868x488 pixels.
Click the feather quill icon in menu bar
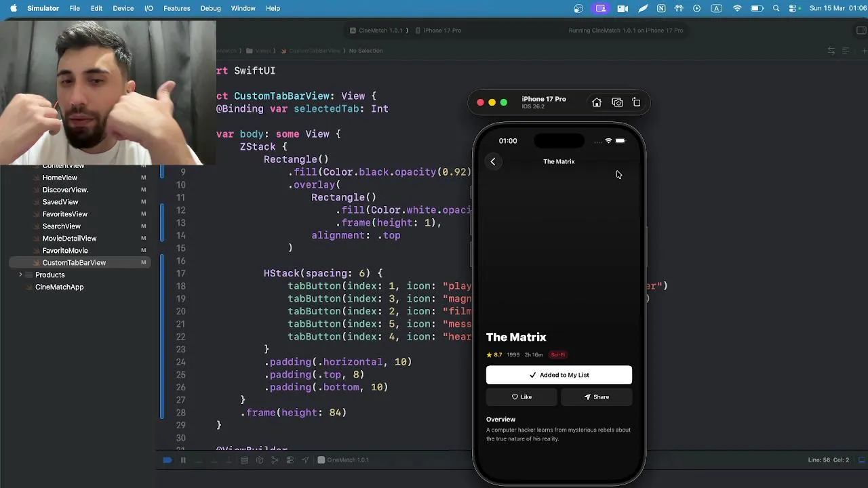643,8
